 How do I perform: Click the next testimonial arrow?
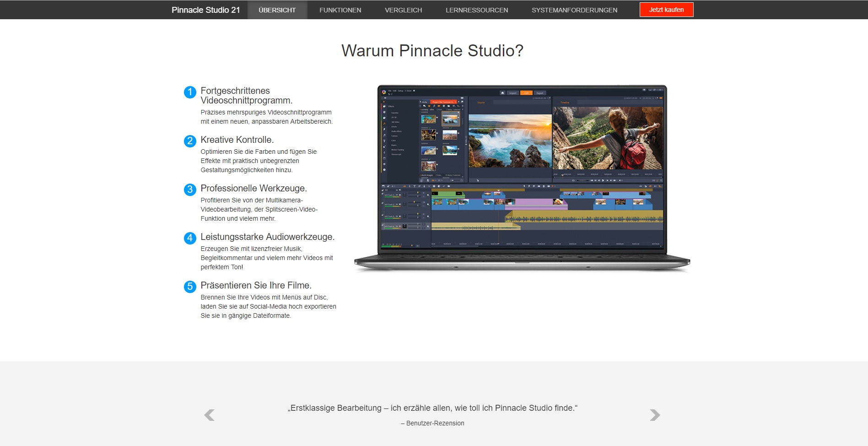pos(655,415)
